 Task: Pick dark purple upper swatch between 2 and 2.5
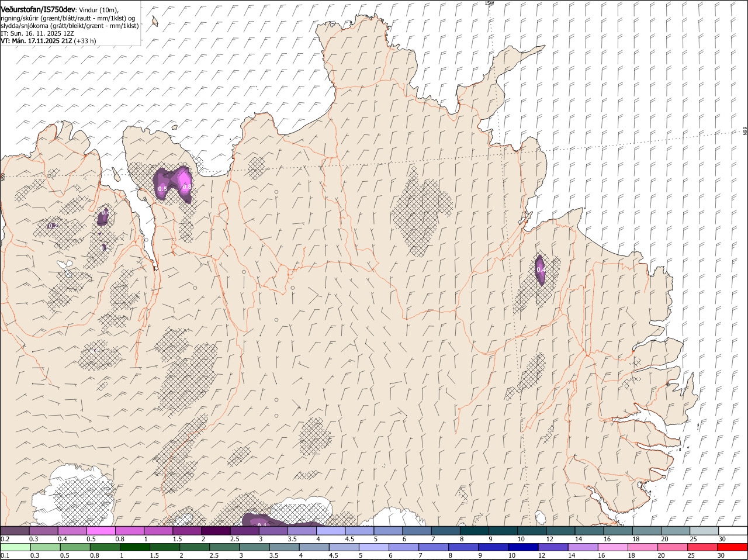tap(216, 530)
